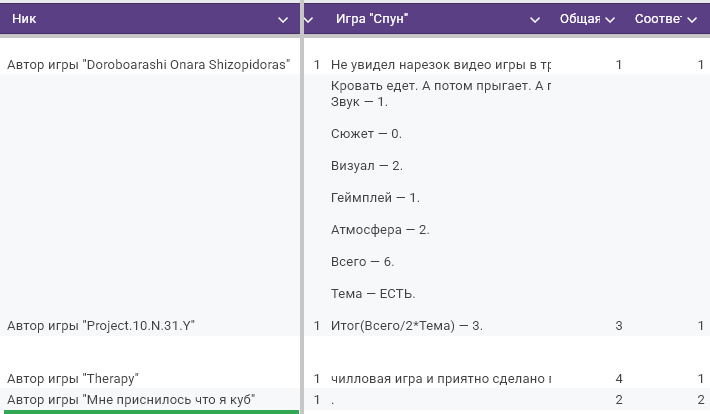
Task: Select the "Doroboarashi Onara Shizopidoras" author cell
Action: (x=148, y=65)
